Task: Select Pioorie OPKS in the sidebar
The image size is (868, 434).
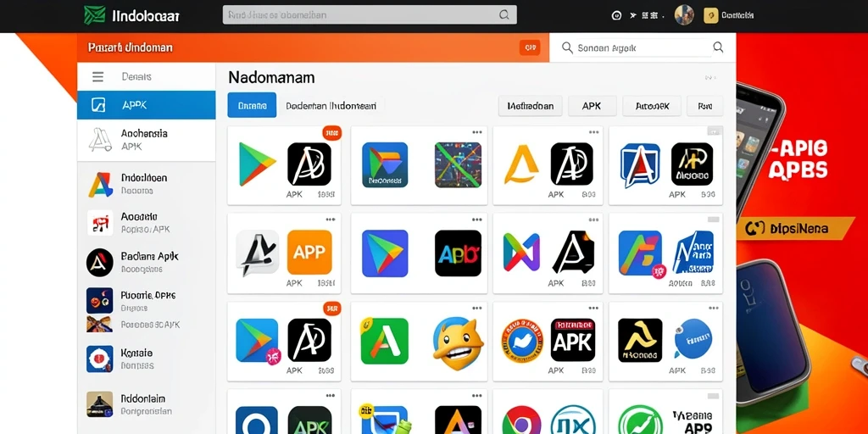Action: pos(146,301)
